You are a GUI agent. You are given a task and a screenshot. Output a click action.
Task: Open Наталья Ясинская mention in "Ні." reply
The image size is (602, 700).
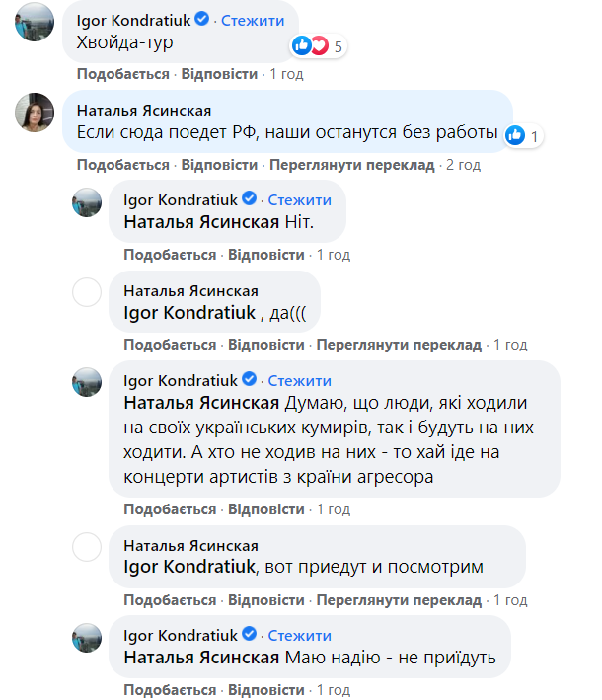202,223
